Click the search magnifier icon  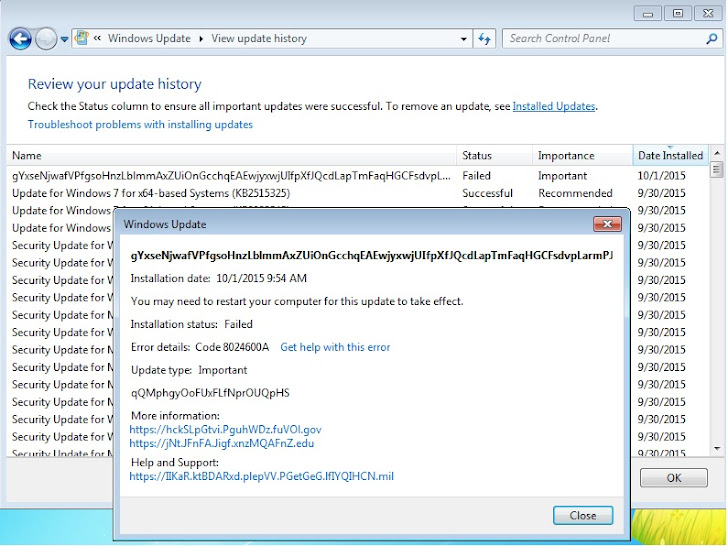tap(711, 39)
